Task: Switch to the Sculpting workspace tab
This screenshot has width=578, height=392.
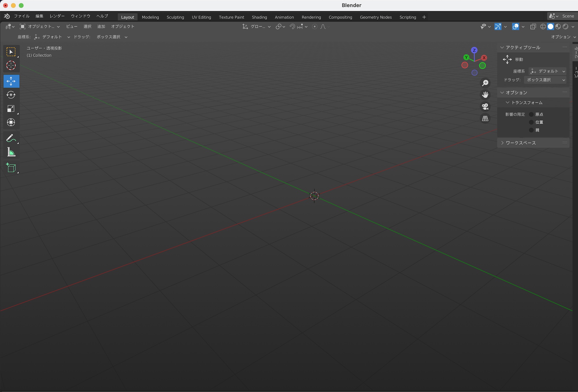Action: coord(175,17)
